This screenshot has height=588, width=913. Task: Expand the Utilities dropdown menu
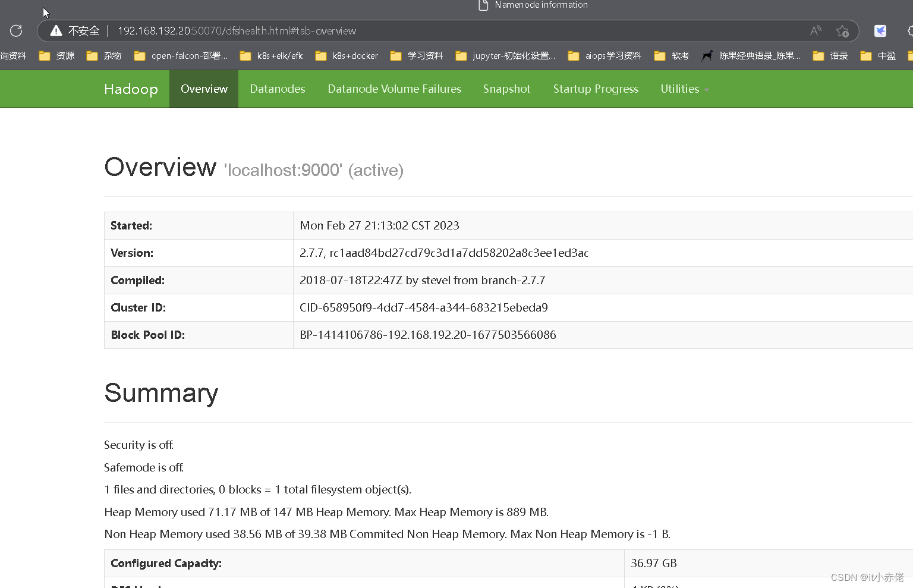685,89
